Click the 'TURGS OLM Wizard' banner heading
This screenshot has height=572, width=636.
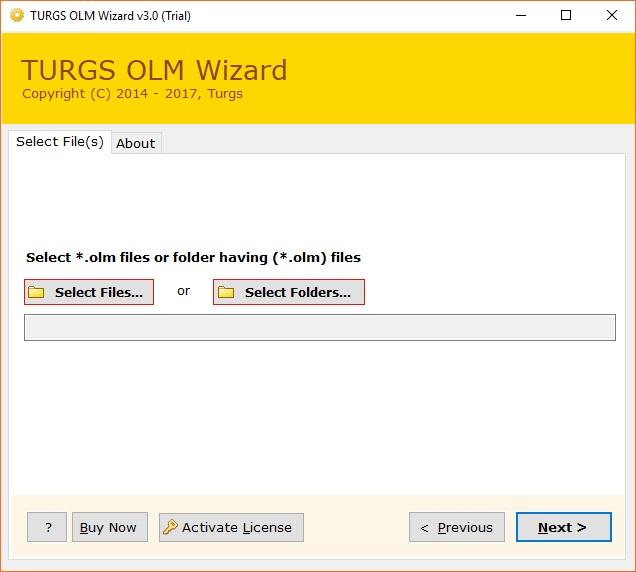tap(154, 70)
